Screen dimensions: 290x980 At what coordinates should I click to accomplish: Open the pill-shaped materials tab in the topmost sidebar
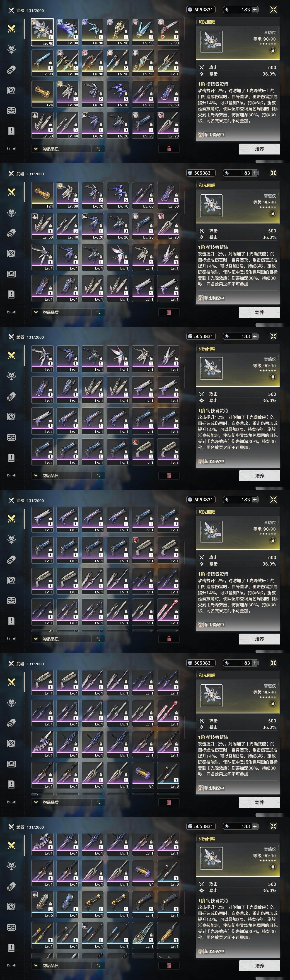click(11, 70)
